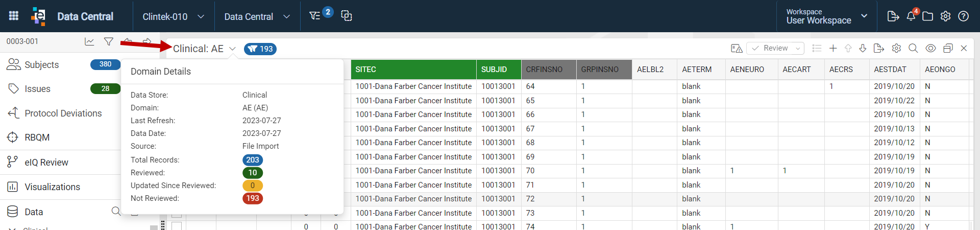Open notifications bell with badge 4
This screenshot has height=230, width=980.
[911, 16]
